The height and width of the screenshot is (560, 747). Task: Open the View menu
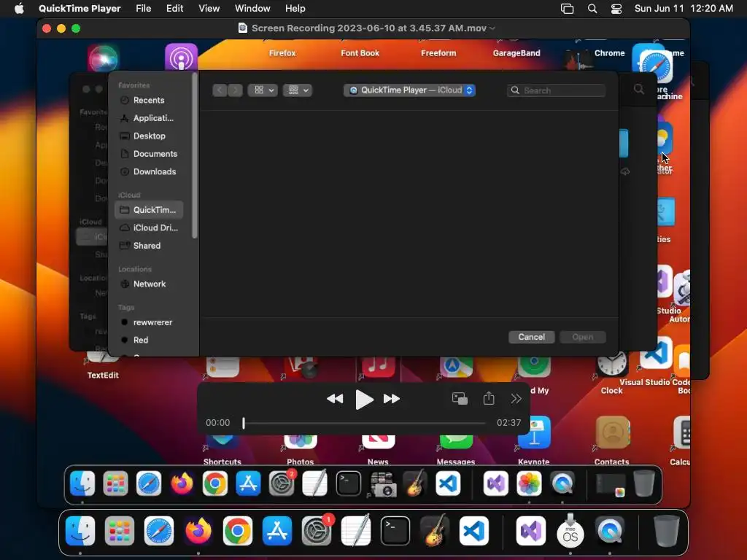point(209,9)
